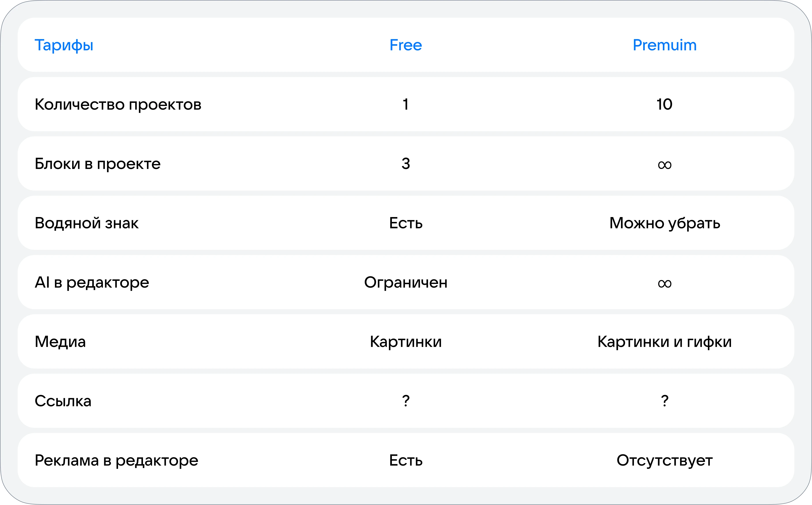Click the Free blocks value "3"
812x505 pixels.
coord(406,164)
